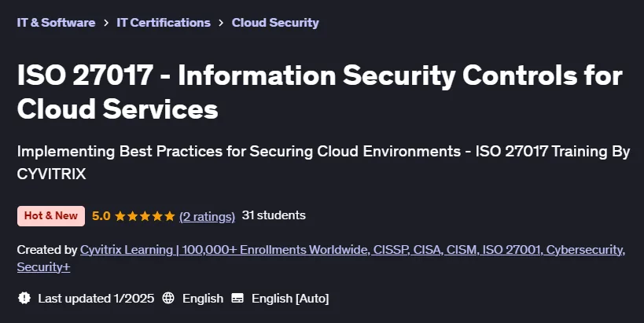Click the 31 students text
This screenshot has height=323, width=644.
(274, 215)
